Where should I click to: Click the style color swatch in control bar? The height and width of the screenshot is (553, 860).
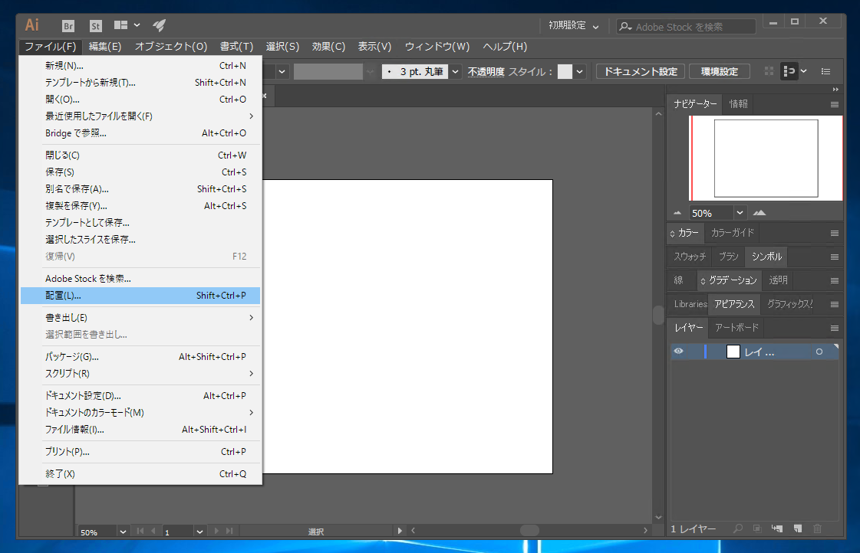coord(565,71)
